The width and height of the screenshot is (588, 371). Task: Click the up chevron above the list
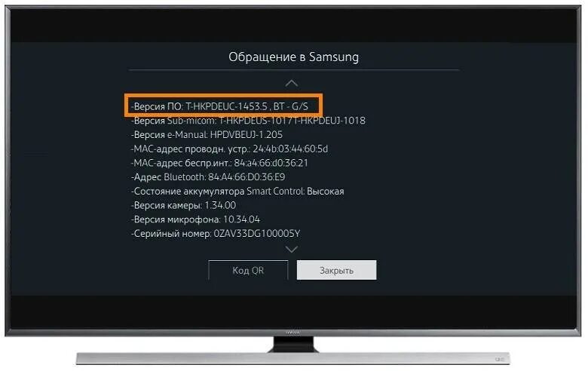292,83
